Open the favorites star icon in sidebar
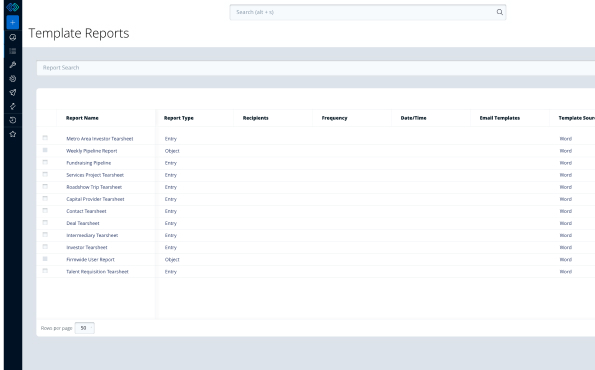The width and height of the screenshot is (595, 370). [x=13, y=134]
